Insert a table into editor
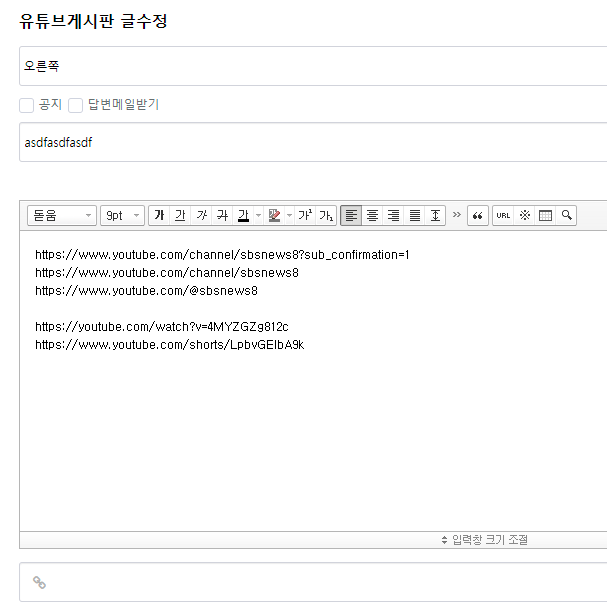Screen dimensions: 607x607 [x=545, y=215]
